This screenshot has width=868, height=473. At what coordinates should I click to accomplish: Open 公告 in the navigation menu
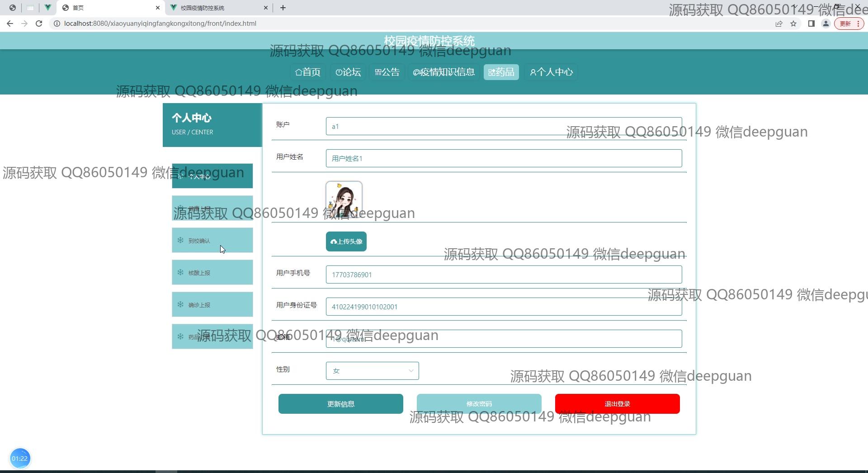(x=387, y=72)
